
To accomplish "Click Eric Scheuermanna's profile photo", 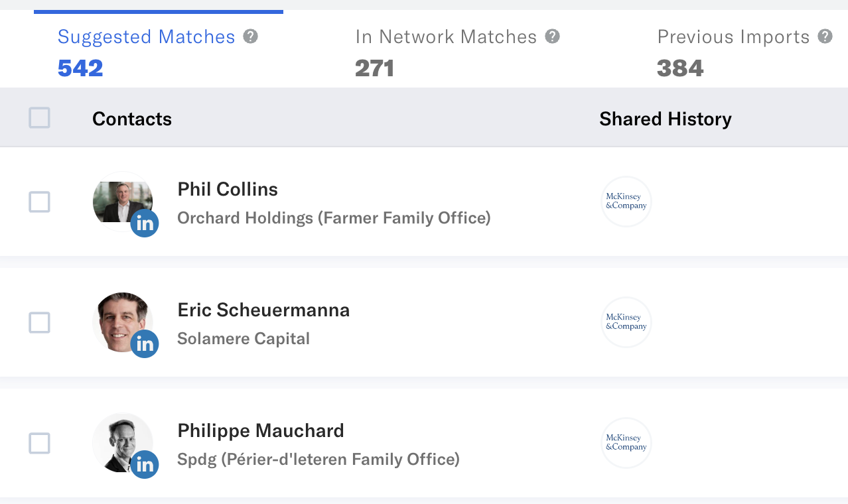I will click(x=123, y=322).
